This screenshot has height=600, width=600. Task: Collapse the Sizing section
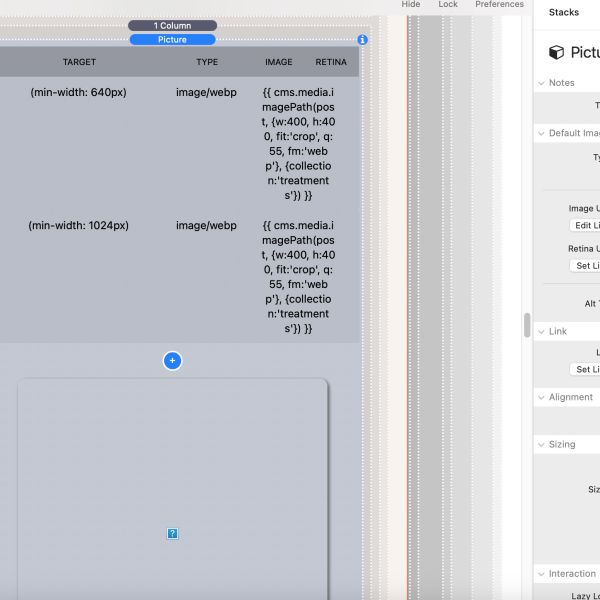click(x=541, y=444)
